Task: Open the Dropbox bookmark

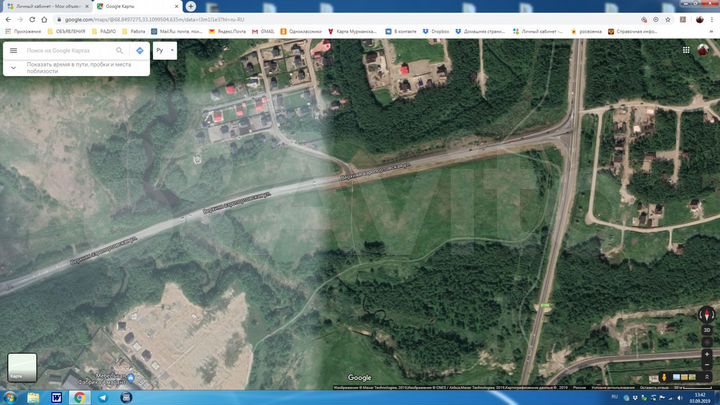Action: click(436, 32)
